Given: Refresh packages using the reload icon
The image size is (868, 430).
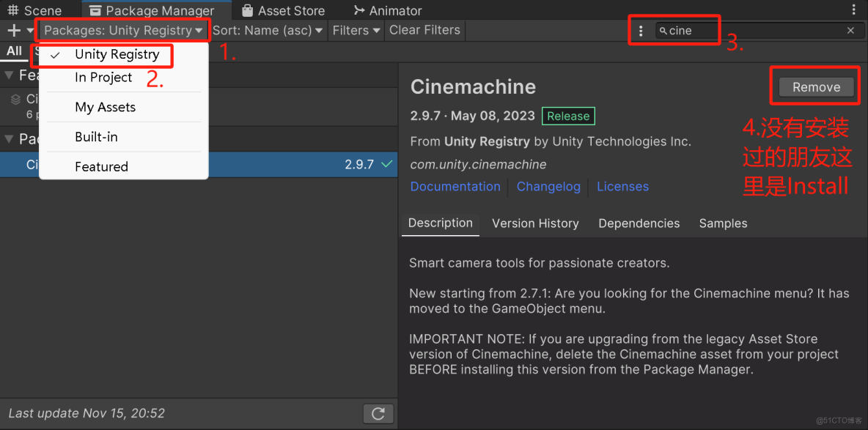Looking at the screenshot, I should pyautogui.click(x=378, y=413).
